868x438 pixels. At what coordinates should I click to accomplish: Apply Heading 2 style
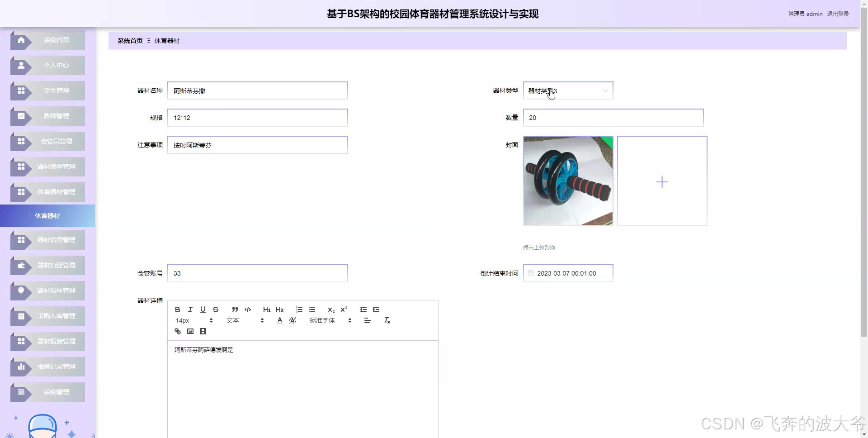tap(279, 309)
